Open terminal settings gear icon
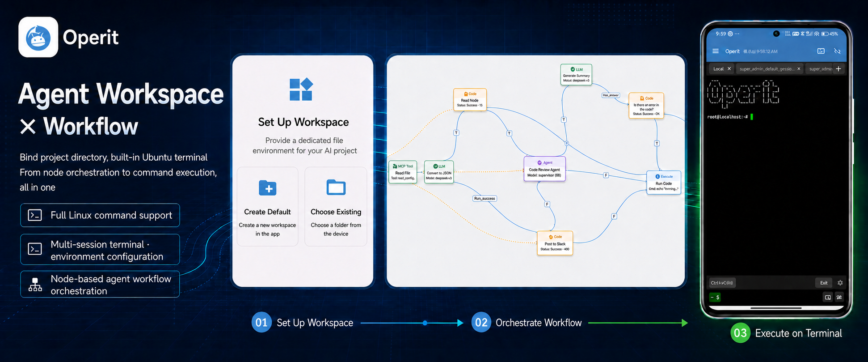This screenshot has width=868, height=362. click(840, 283)
